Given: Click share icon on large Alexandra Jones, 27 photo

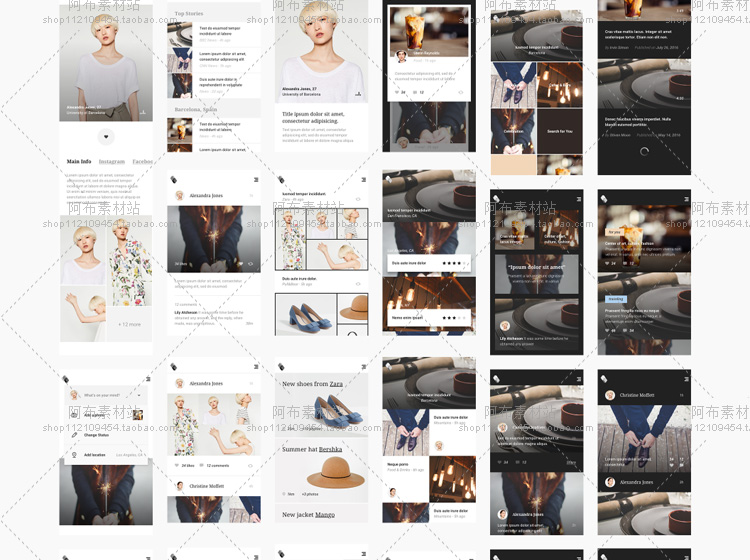Looking at the screenshot, I should point(358,94).
